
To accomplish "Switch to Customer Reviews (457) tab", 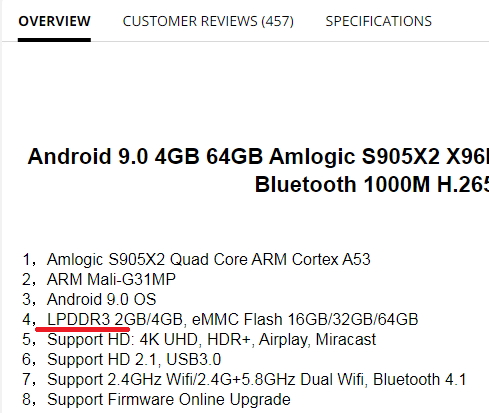I will 208,21.
